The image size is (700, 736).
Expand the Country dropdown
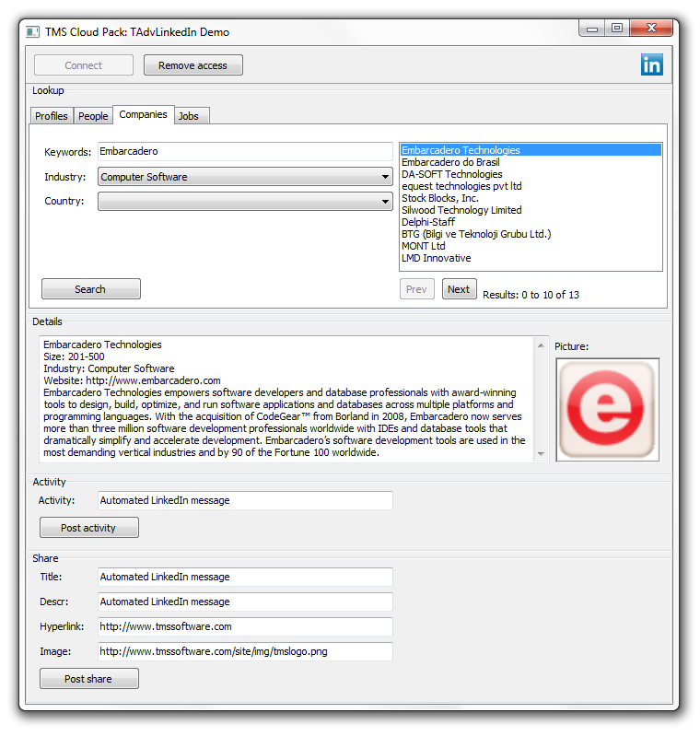(245, 202)
